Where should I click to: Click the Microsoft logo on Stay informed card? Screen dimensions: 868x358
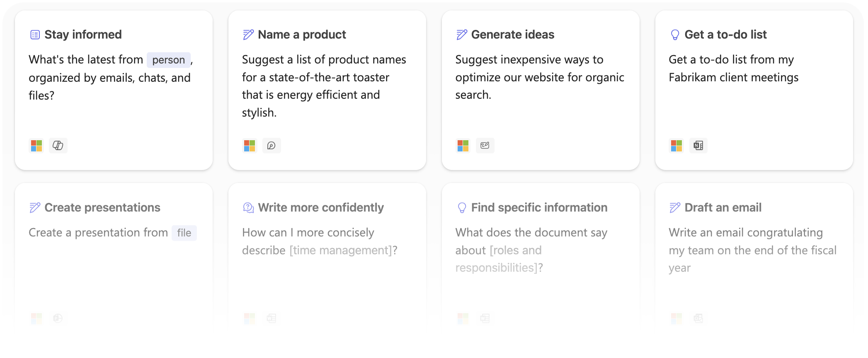[x=36, y=146]
